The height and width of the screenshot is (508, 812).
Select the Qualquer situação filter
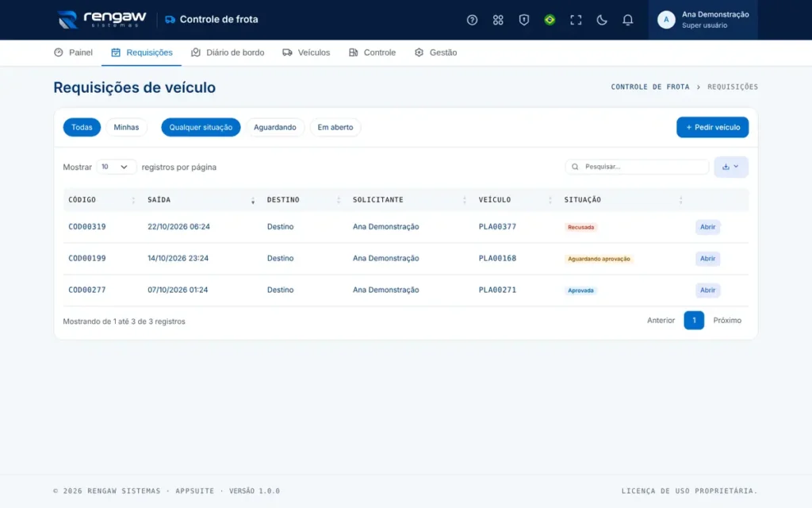coord(201,127)
